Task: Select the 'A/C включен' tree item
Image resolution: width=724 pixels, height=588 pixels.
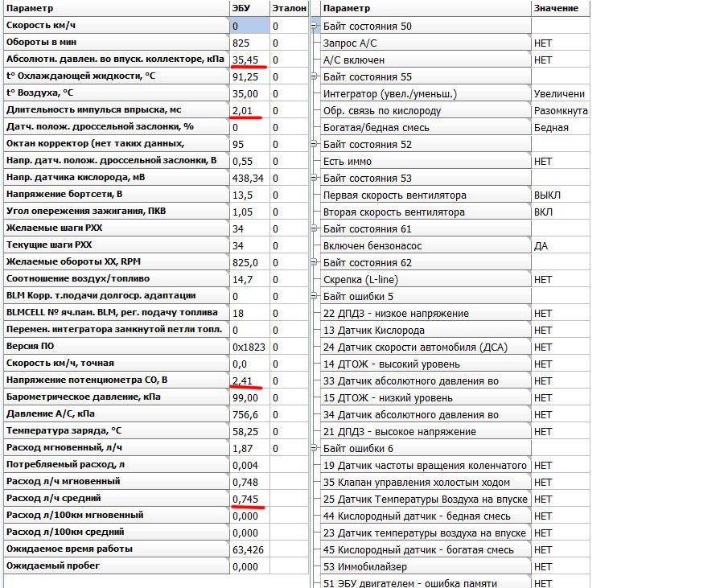Action: click(426, 60)
